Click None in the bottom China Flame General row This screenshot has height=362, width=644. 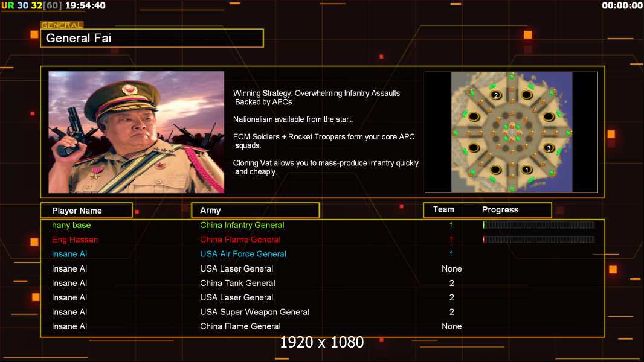[451, 326]
